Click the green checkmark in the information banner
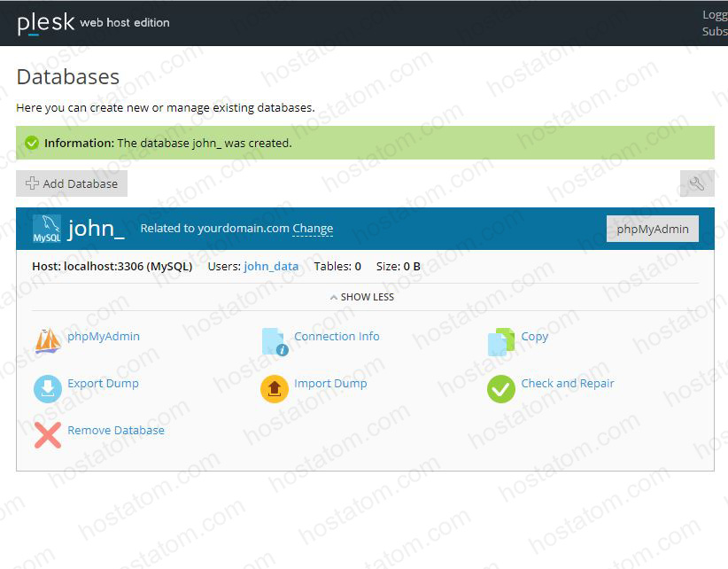The width and height of the screenshot is (728, 569). pyautogui.click(x=32, y=143)
